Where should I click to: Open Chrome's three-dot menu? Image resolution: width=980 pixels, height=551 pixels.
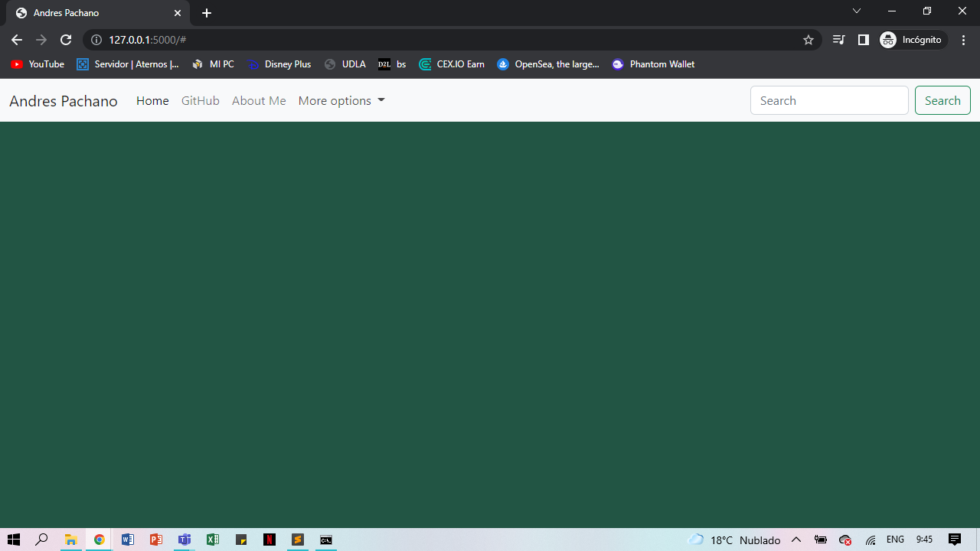(963, 40)
